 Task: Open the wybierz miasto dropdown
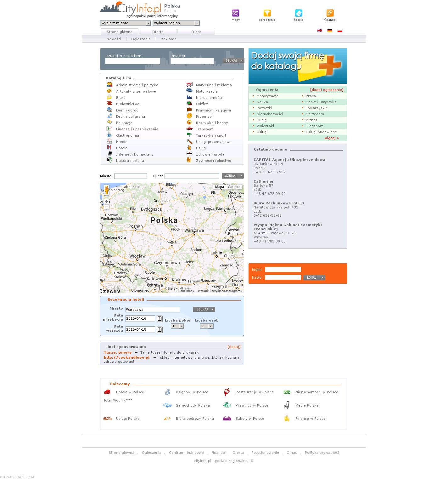click(126, 23)
